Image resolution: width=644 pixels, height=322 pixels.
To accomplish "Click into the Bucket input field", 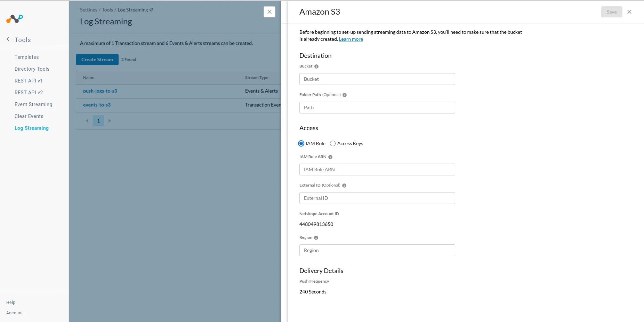I will point(377,79).
